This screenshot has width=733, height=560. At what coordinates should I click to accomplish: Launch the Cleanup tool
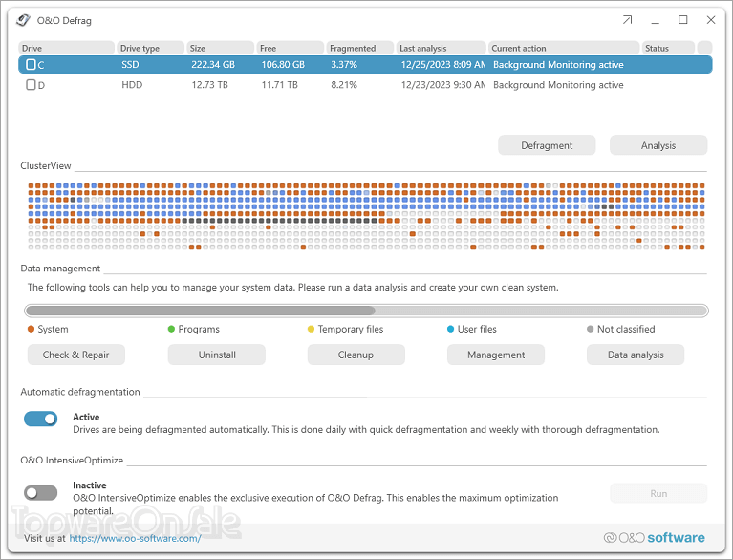point(356,355)
